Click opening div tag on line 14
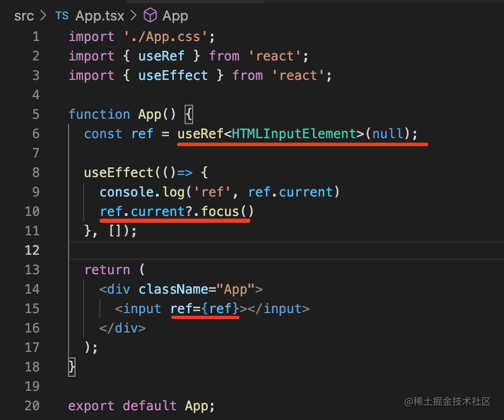Viewport: 504px width, 420px height. pos(115,289)
